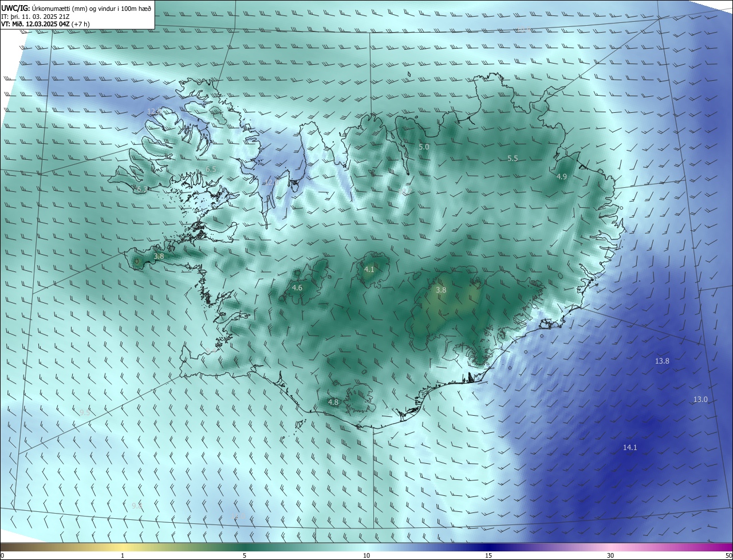
Task: Click the '30' tick on the color scale
Action: point(610,556)
